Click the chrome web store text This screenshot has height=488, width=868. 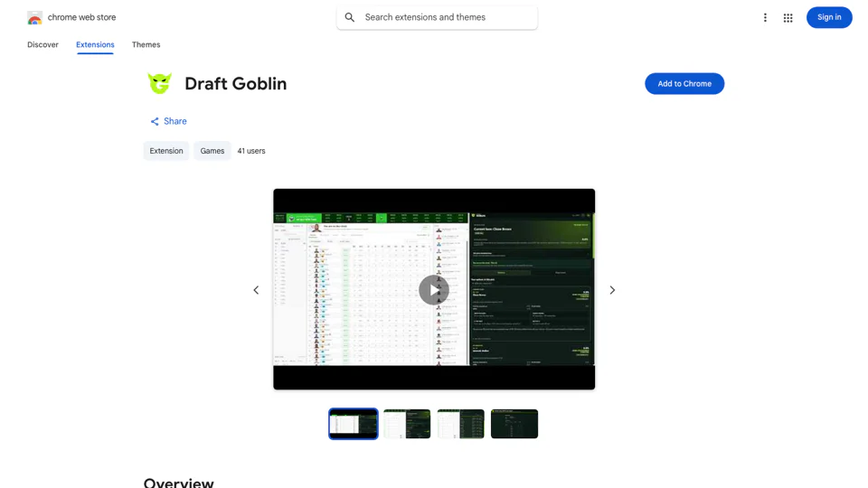tap(82, 17)
